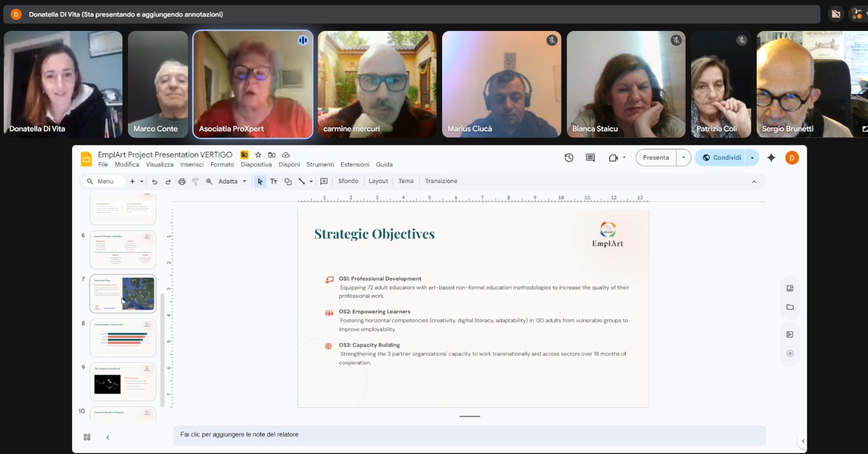The image size is (868, 454).
Task: Click the undo arrow in toolbar
Action: tap(155, 181)
